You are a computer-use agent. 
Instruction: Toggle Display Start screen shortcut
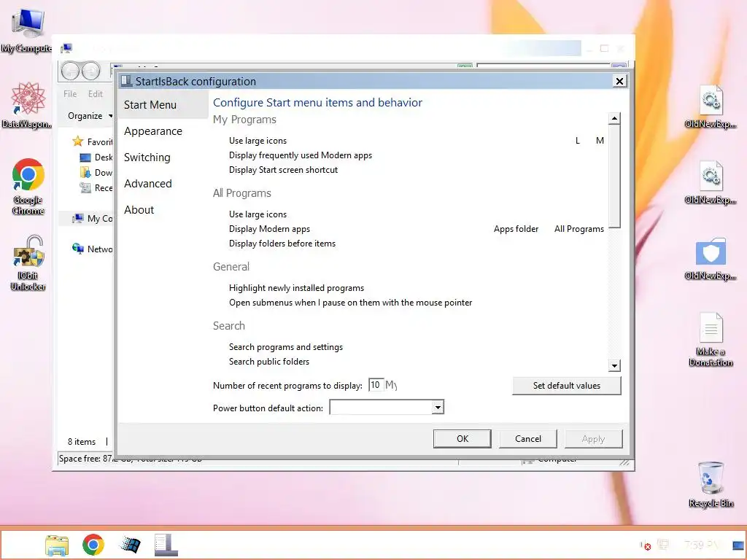pos(284,169)
